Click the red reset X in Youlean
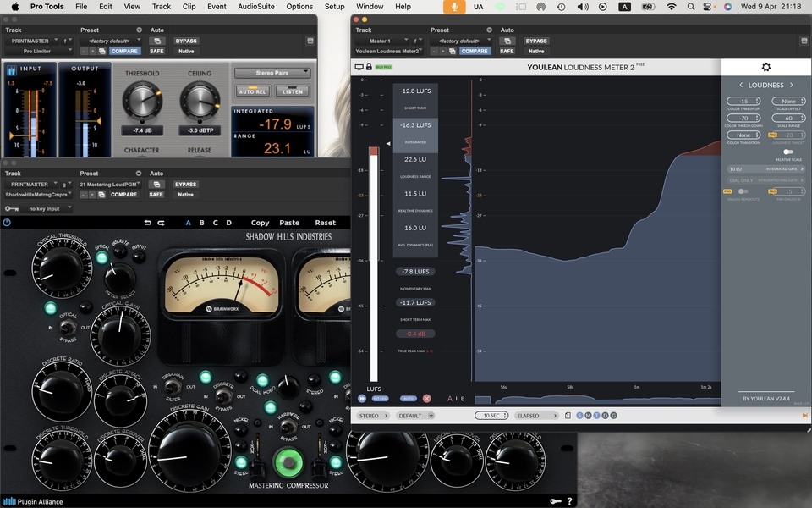 click(x=426, y=398)
